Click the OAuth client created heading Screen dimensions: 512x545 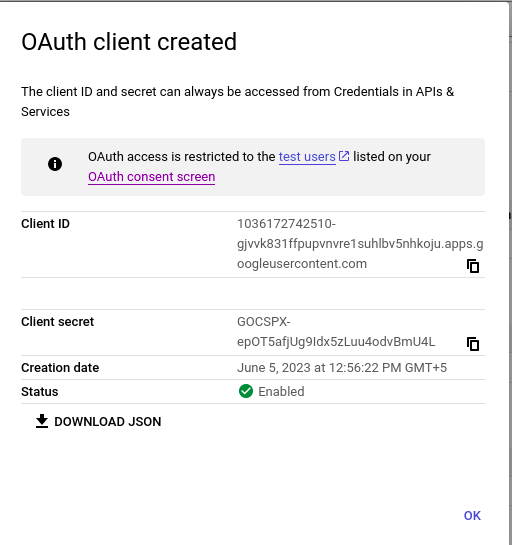click(x=129, y=42)
